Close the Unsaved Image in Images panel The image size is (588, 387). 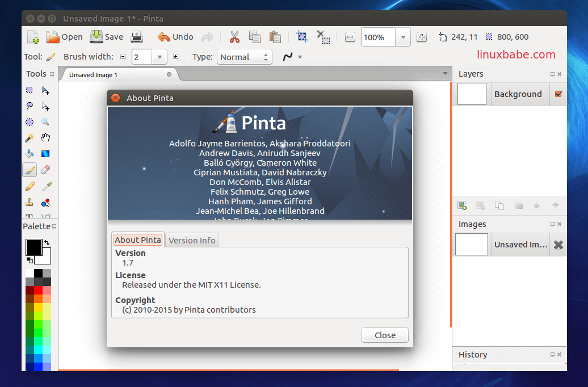tap(558, 245)
